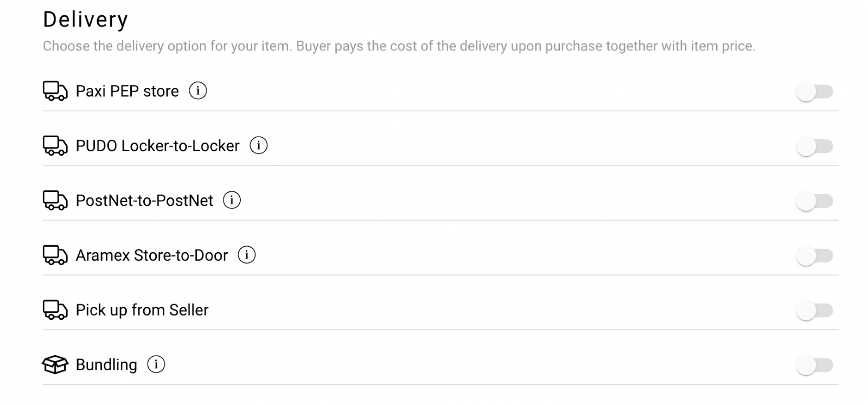The image size is (868, 405).
Task: Click truck icon beside Pick up from Seller
Action: tap(55, 310)
